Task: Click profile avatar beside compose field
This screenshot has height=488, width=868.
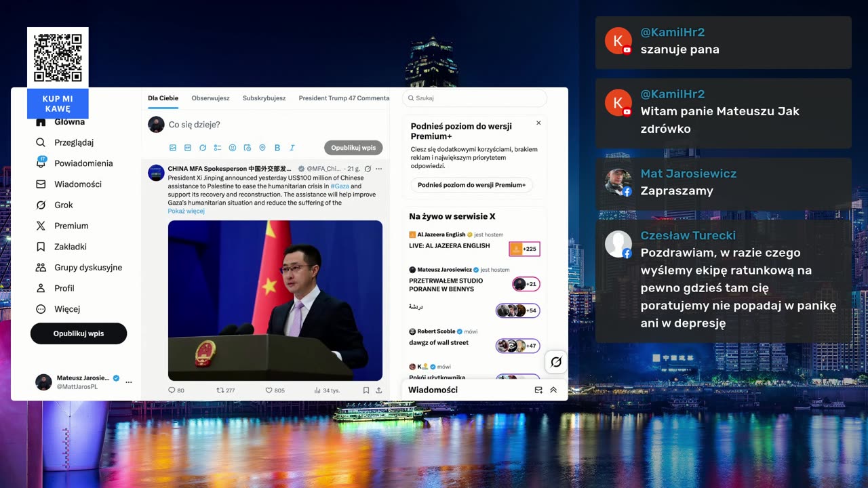Action: [x=156, y=125]
